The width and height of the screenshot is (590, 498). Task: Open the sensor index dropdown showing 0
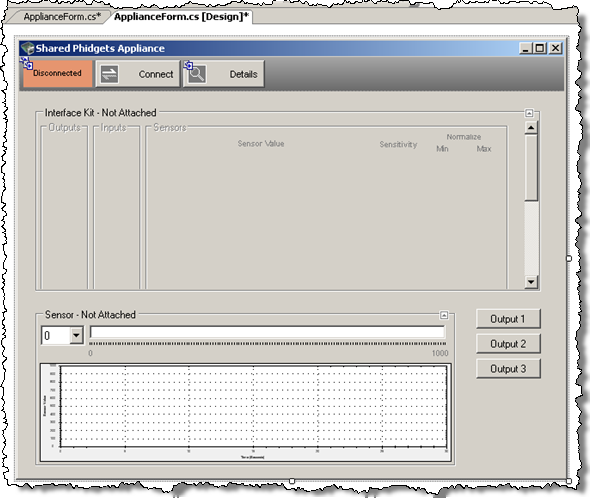[76, 335]
